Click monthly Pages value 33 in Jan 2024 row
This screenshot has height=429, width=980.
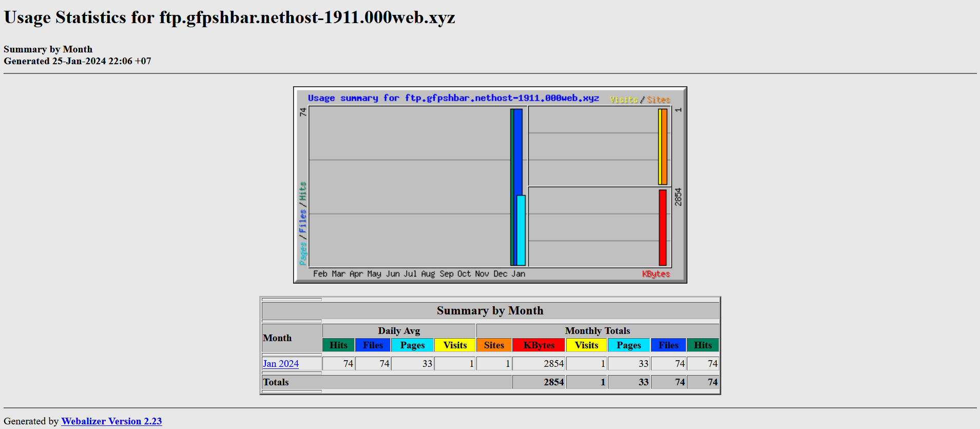pyautogui.click(x=629, y=364)
